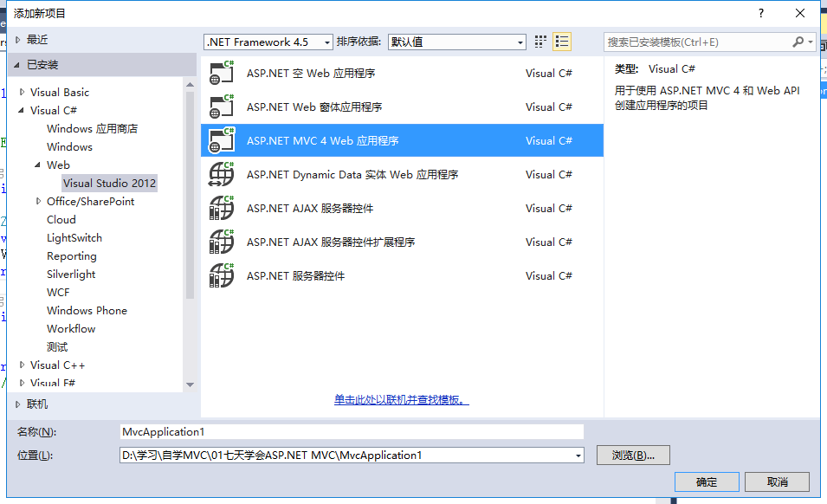Select the Windows category
Screen dimensions: 827x504
click(69, 146)
